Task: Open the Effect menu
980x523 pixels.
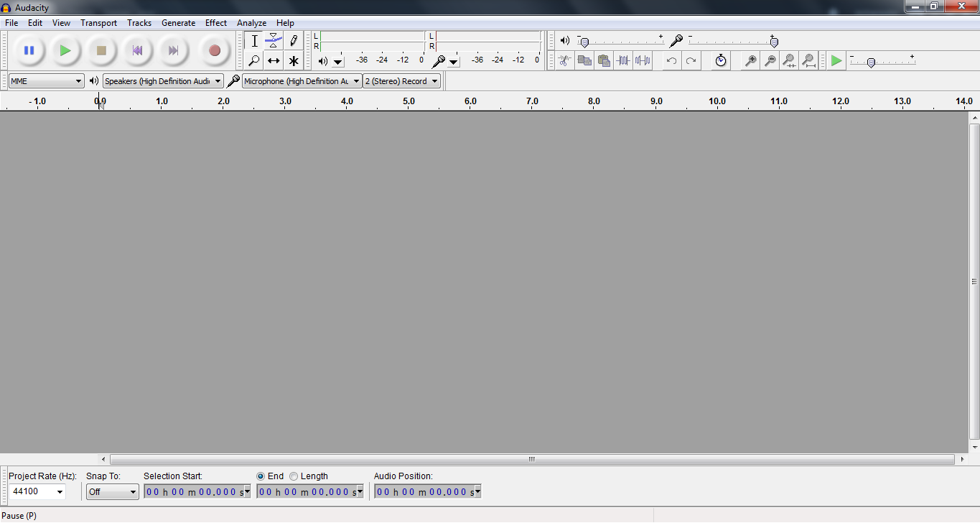Action: tap(216, 23)
